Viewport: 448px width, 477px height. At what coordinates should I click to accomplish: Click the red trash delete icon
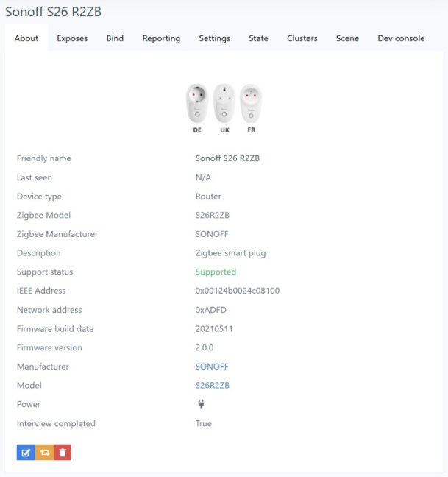[x=63, y=453]
